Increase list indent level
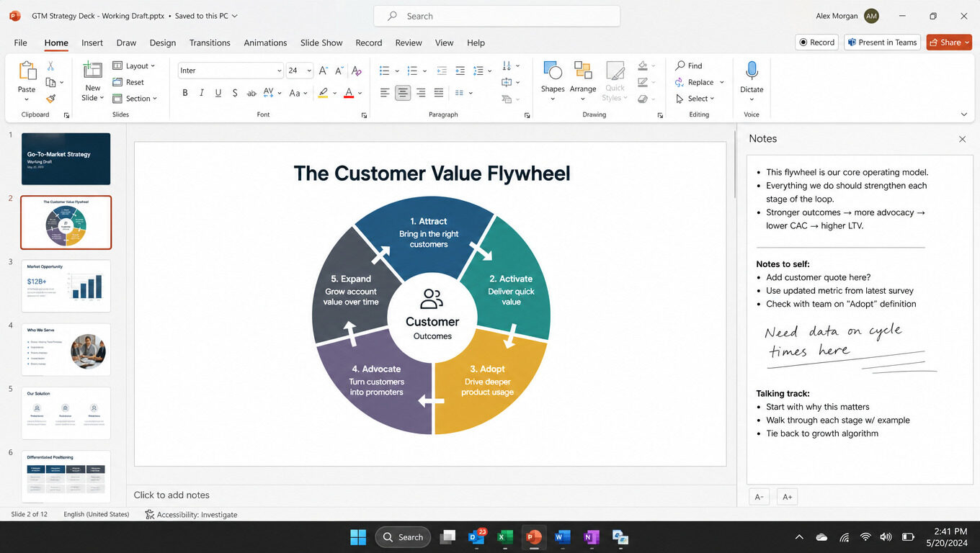The width and height of the screenshot is (980, 553). [460, 71]
